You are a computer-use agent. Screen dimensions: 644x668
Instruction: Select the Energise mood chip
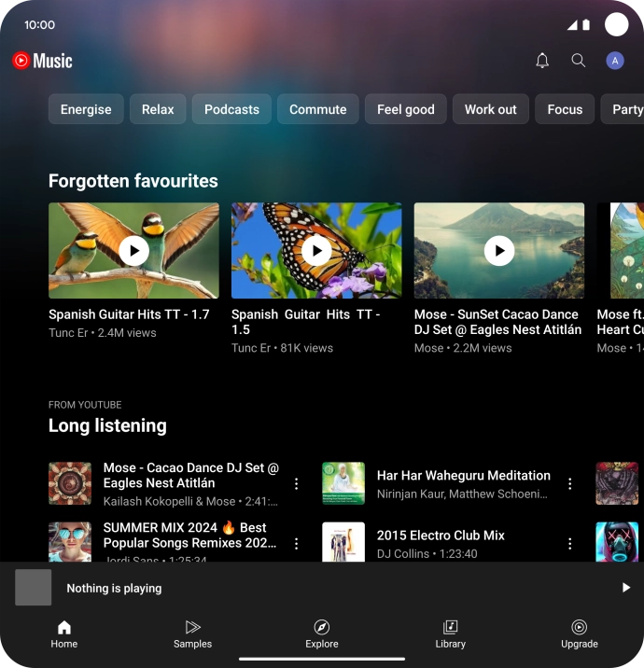(x=86, y=109)
